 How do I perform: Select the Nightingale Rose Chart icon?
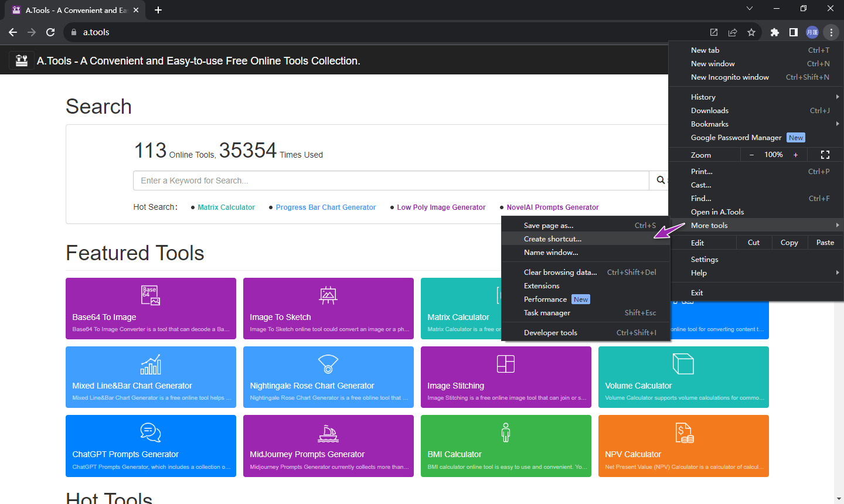(x=328, y=364)
